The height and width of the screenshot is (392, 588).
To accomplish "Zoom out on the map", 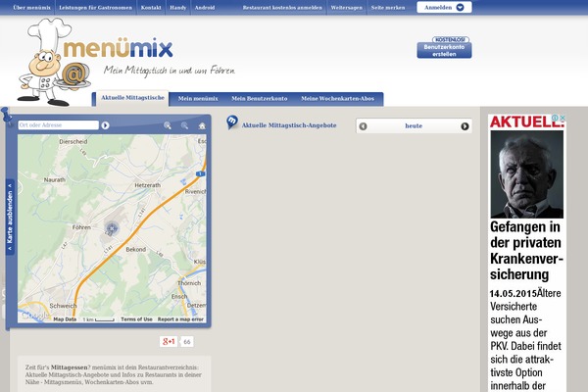I will (x=184, y=125).
